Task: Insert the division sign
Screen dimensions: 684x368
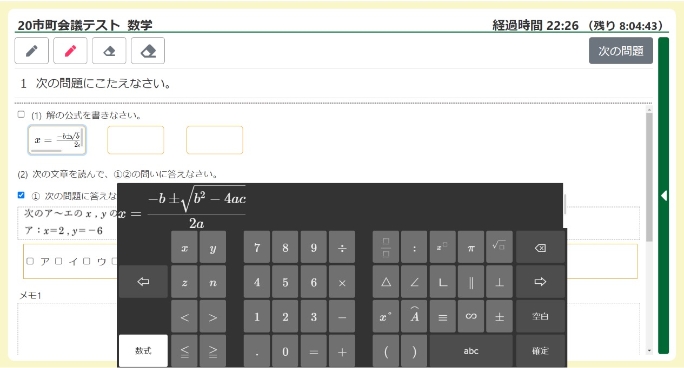Action: coord(342,248)
